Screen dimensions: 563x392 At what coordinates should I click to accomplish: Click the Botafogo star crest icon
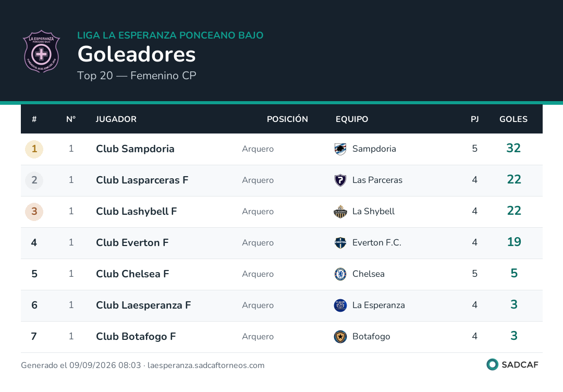pyautogui.click(x=340, y=336)
